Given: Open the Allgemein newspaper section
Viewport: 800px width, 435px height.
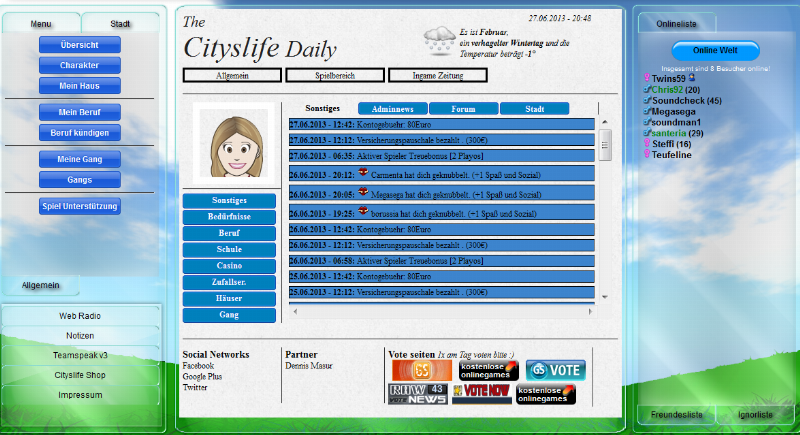Looking at the screenshot, I should coord(232,75).
